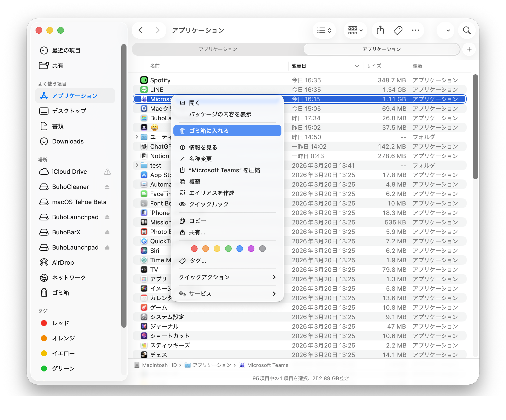506x420 pixels.
Task: Choose クイックルック in context menu
Action: coord(227,204)
